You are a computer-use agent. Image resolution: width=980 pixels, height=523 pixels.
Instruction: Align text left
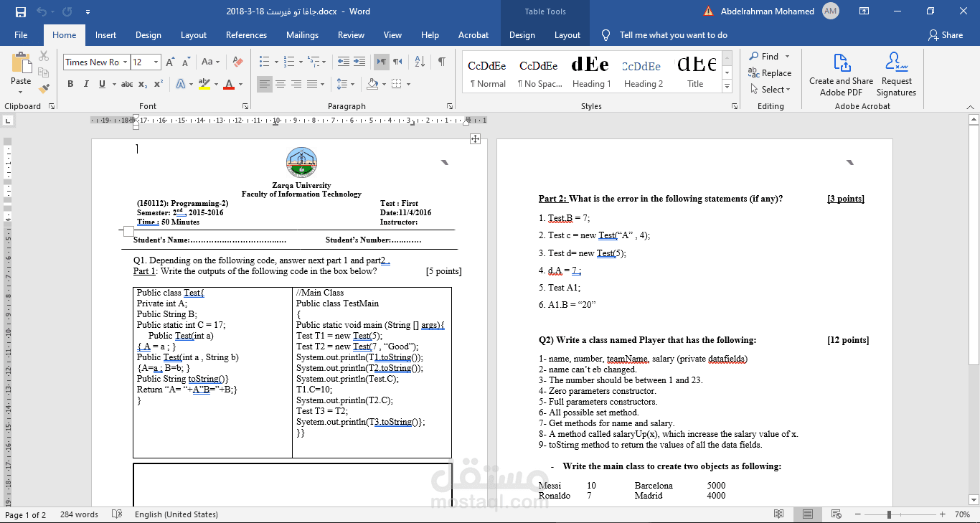tap(265, 84)
